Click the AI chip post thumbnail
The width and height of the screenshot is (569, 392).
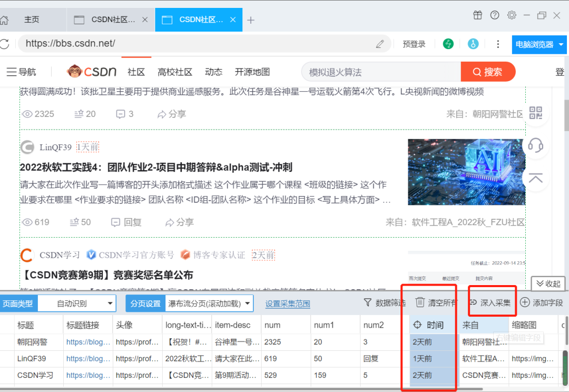[466, 172]
